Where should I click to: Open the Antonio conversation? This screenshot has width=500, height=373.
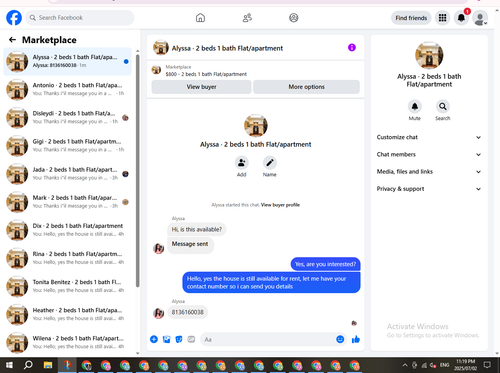point(67,89)
